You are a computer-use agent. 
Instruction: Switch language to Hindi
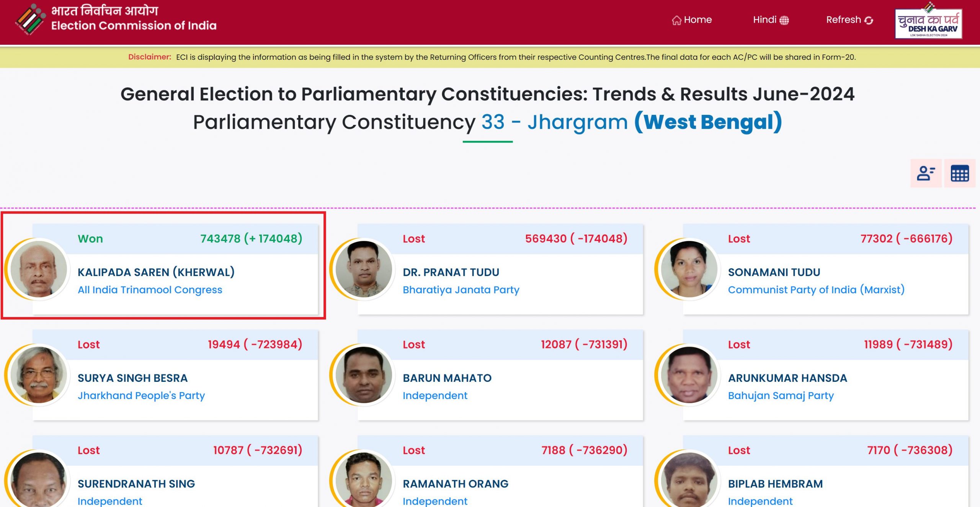tap(771, 20)
